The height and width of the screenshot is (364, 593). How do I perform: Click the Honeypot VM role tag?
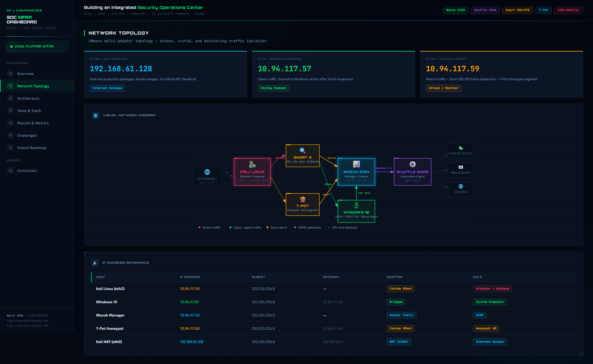[x=486, y=329]
